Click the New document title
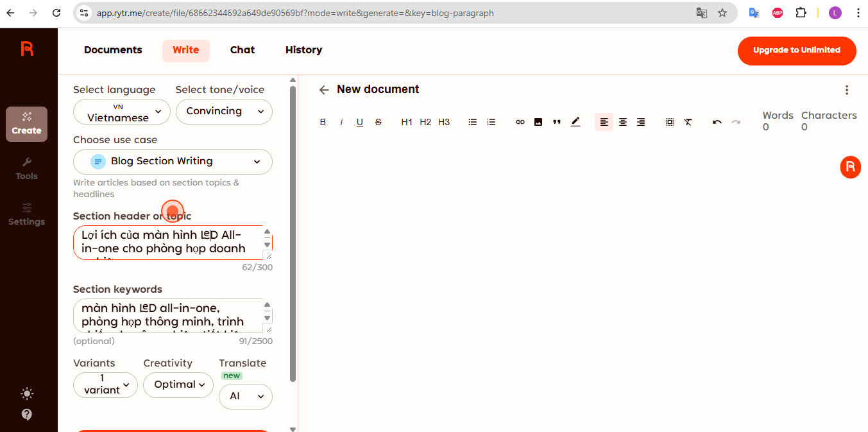Viewport: 868px width, 432px height. coord(378,89)
